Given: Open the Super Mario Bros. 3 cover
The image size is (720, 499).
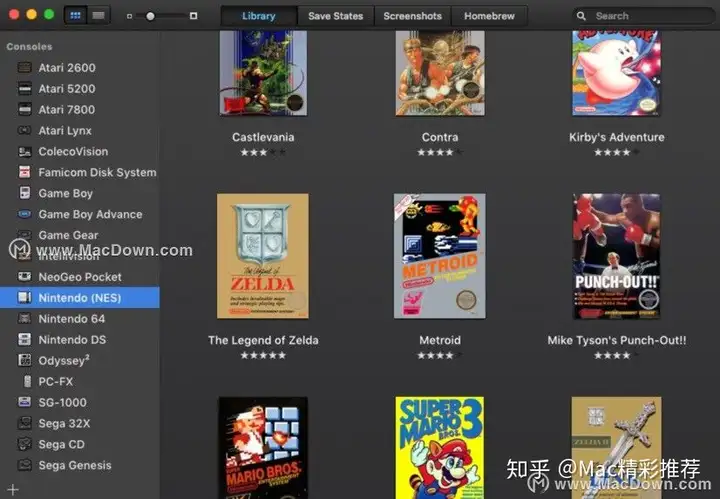Looking at the screenshot, I should pyautogui.click(x=439, y=448).
